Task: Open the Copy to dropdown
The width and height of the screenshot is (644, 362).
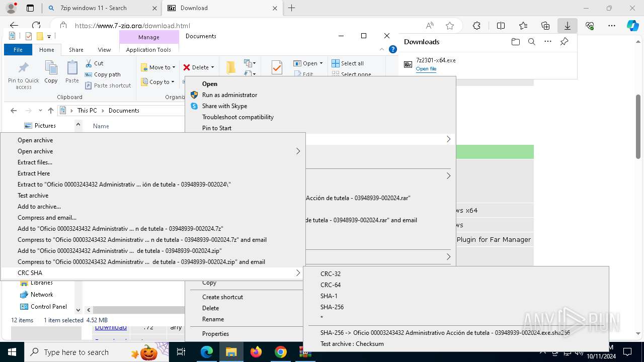Action: click(157, 82)
